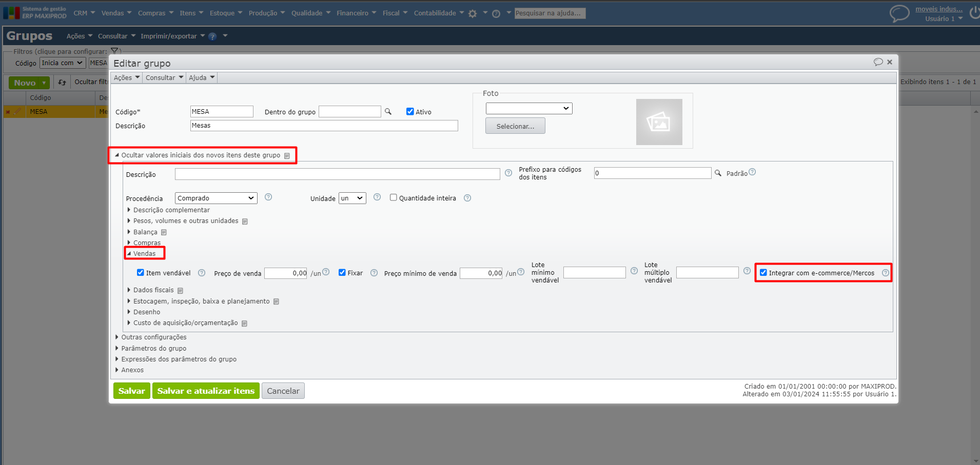Open the Unidade dropdown
Viewport: 980px width, 465px height.
[x=352, y=198]
